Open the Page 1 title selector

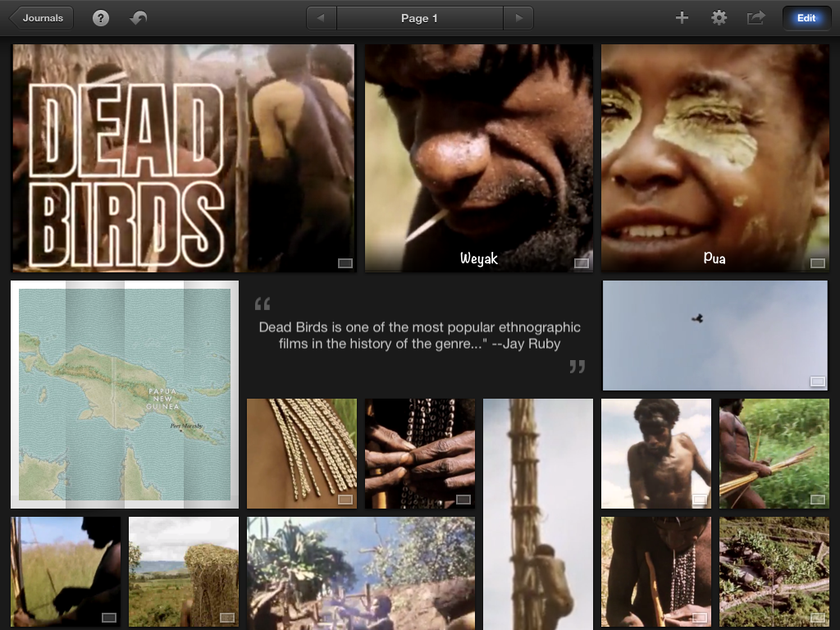(x=419, y=18)
